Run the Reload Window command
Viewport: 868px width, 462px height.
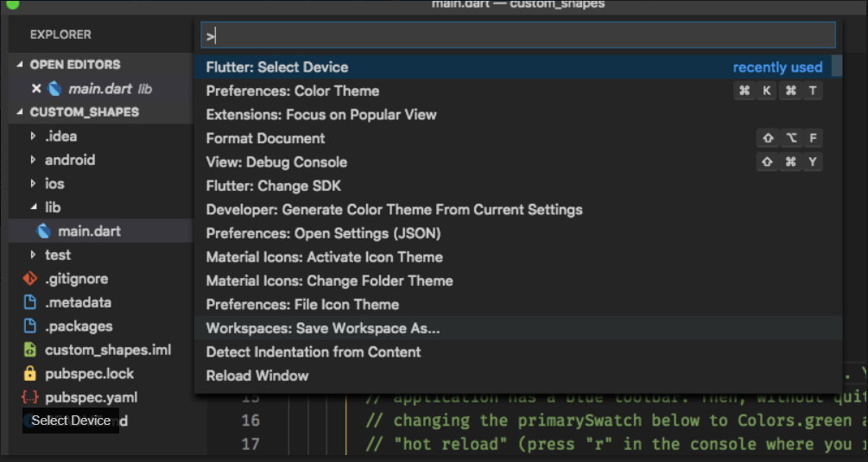pos(518,377)
